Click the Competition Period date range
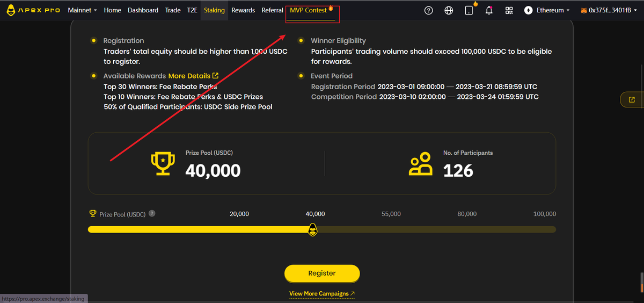This screenshot has width=644, height=303. tap(459, 97)
